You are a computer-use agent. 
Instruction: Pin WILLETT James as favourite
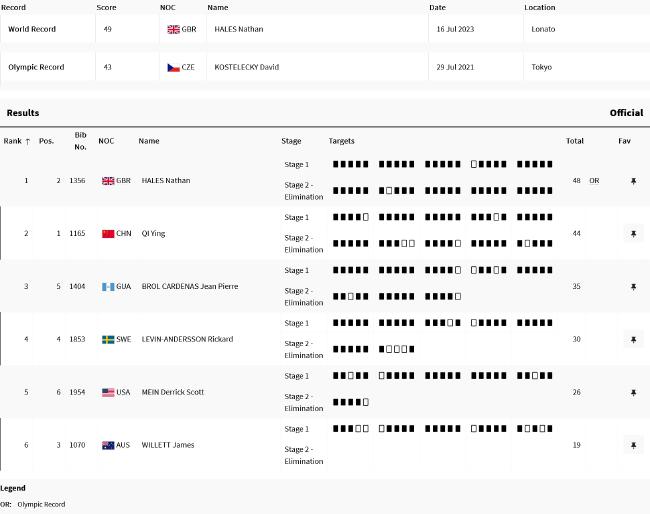(632, 445)
